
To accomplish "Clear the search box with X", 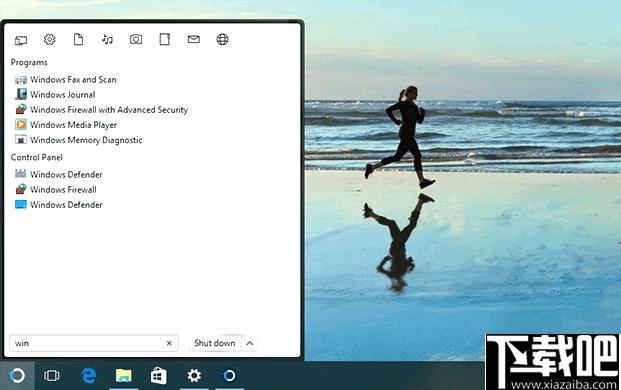I will tap(169, 343).
